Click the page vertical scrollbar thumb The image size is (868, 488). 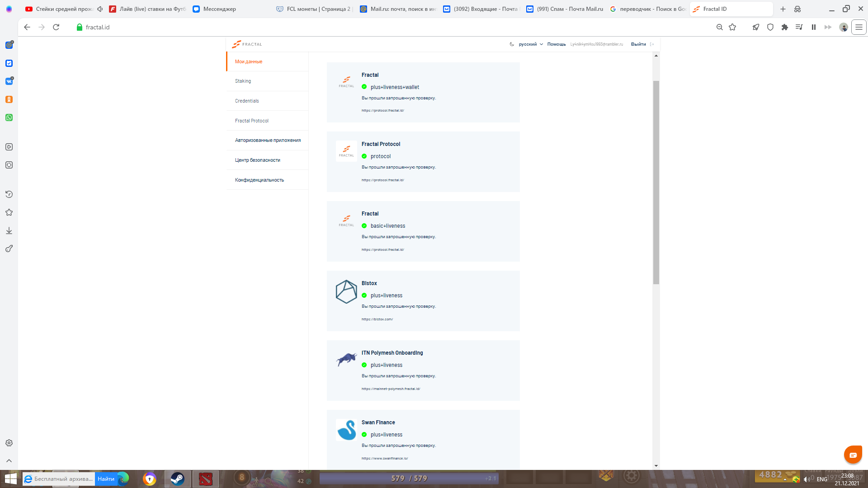656,183
